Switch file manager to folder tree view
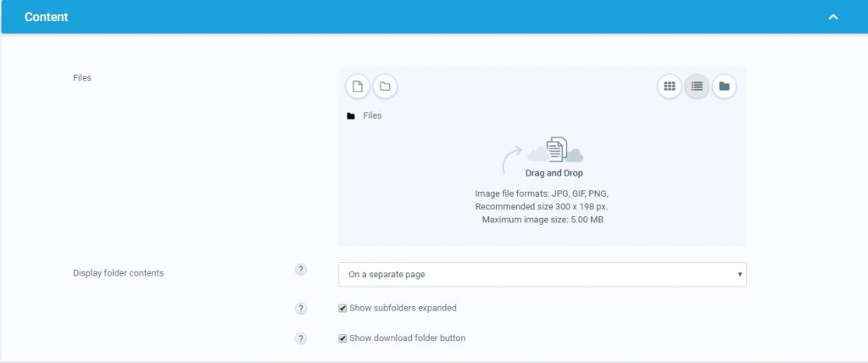The height and width of the screenshot is (363, 868). pyautogui.click(x=724, y=87)
